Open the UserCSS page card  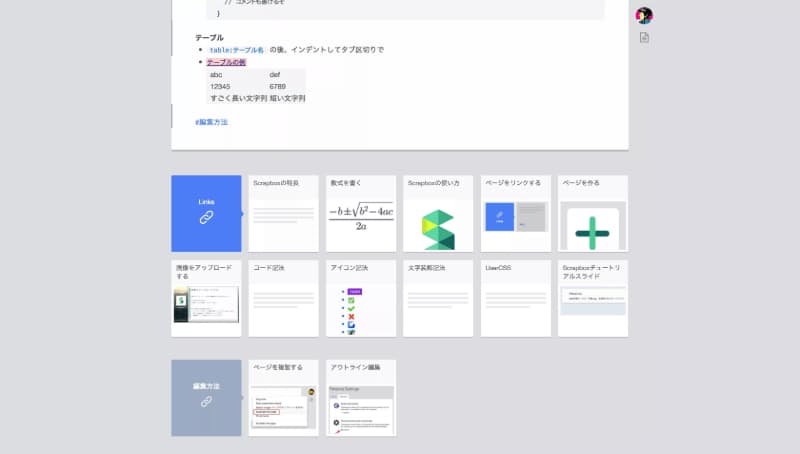(516, 298)
